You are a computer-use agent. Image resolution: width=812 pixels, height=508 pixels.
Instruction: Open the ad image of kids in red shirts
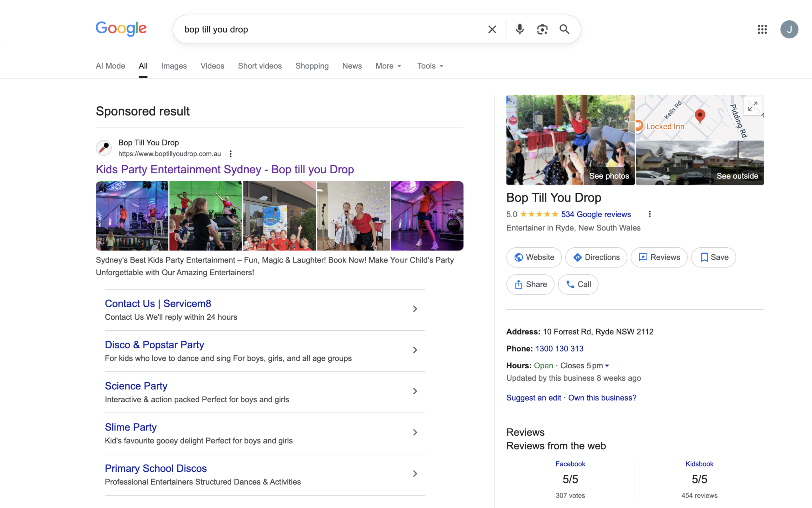click(x=279, y=216)
